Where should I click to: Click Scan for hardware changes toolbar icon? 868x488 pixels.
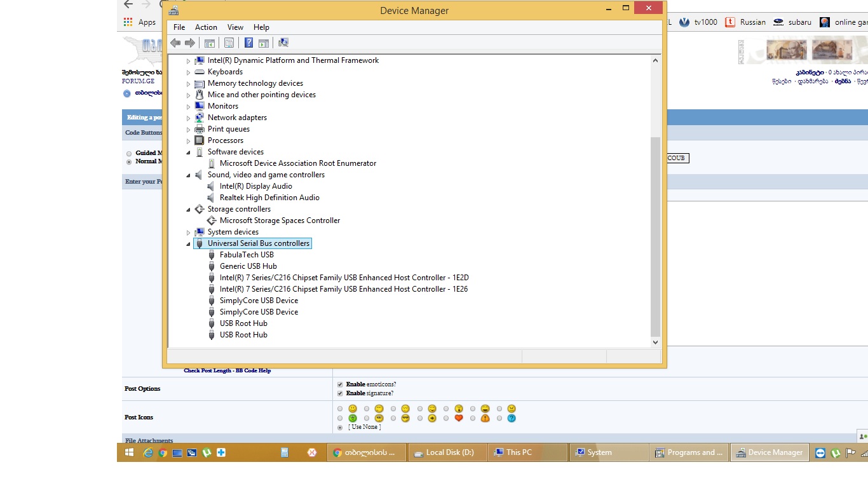[283, 43]
